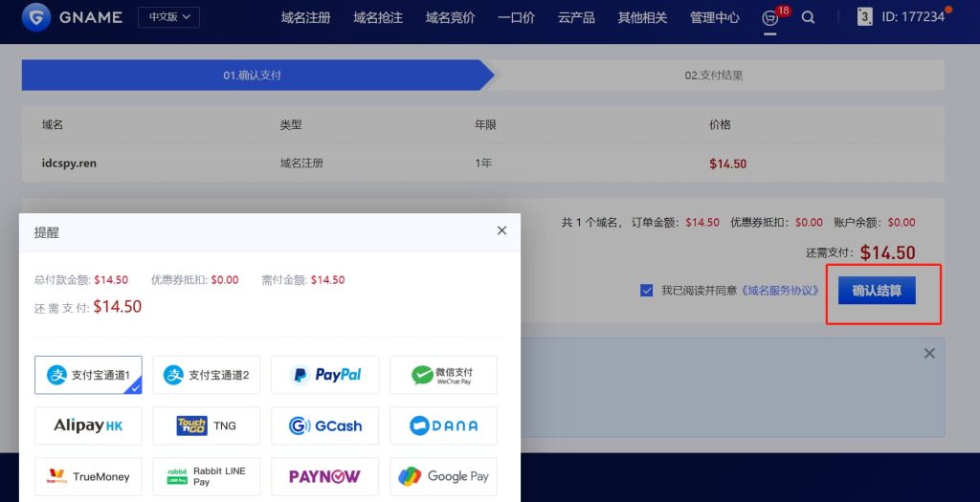Open the 域名竞价 menu
The height and width of the screenshot is (502, 980).
[450, 17]
